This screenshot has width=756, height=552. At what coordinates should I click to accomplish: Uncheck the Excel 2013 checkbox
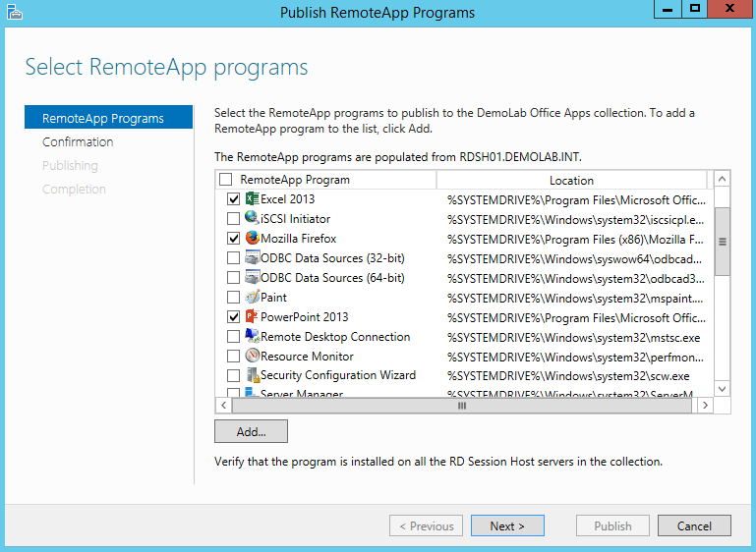233,199
